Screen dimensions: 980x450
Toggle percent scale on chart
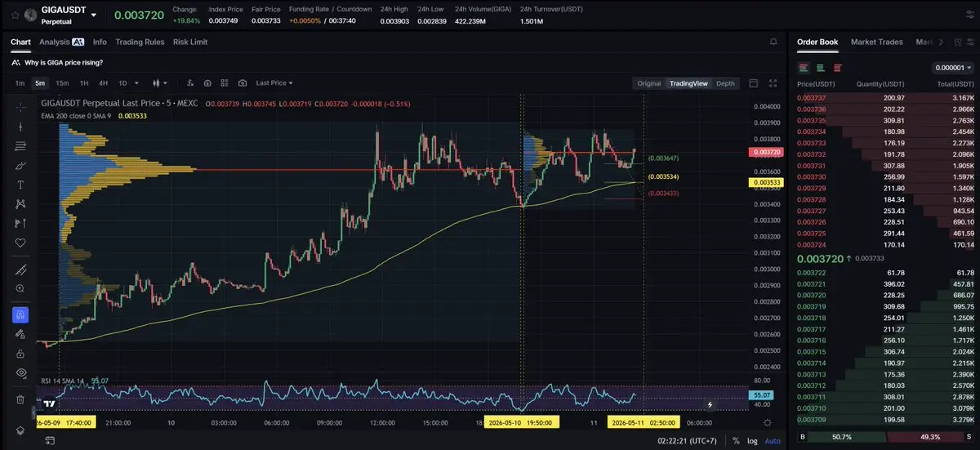[736, 441]
